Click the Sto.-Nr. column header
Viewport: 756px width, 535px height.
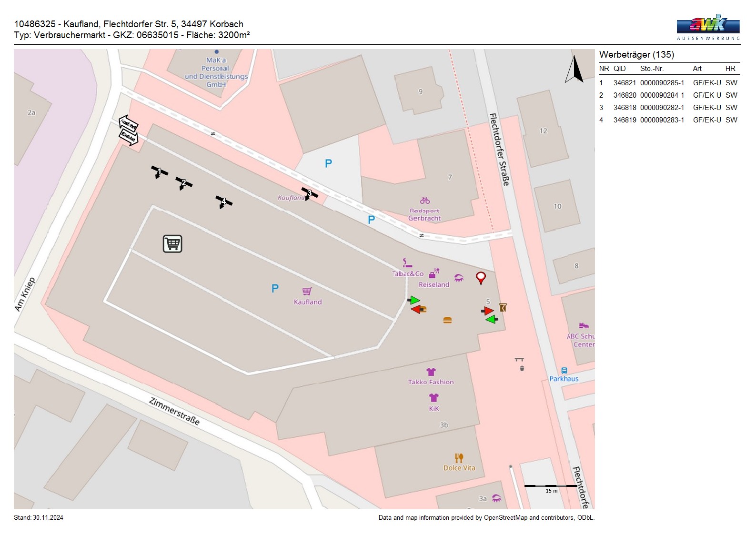point(652,69)
